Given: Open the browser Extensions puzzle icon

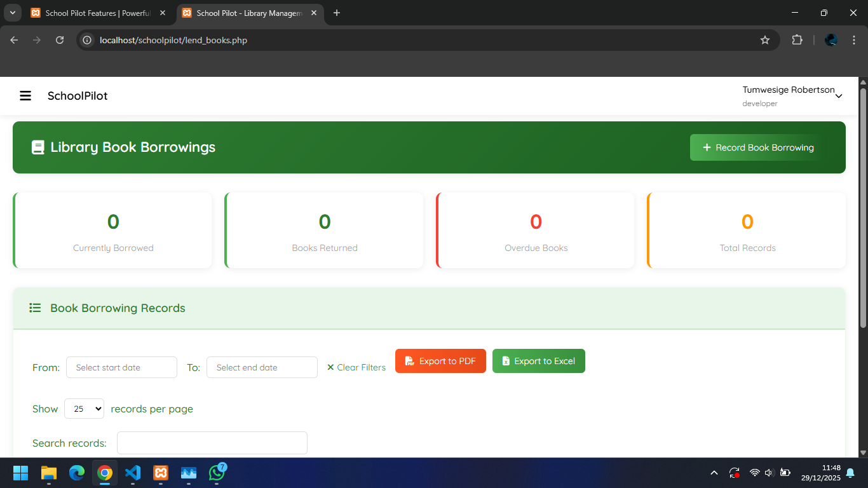Looking at the screenshot, I should [x=797, y=40].
